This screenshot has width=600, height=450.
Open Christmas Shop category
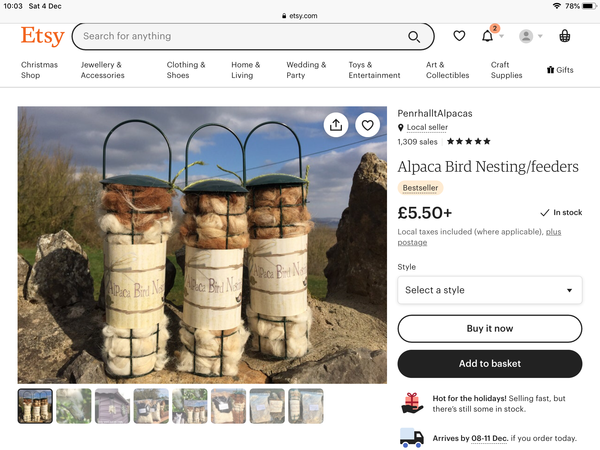[39, 70]
